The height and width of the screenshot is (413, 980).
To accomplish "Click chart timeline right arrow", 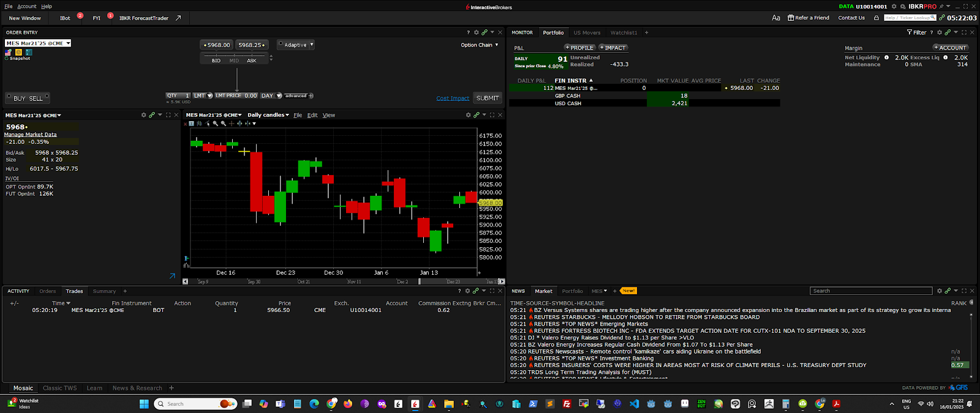I will point(502,281).
